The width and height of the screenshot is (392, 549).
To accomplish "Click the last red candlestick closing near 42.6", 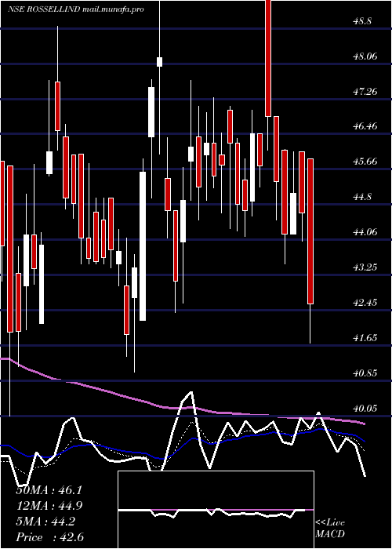I will click(310, 231).
